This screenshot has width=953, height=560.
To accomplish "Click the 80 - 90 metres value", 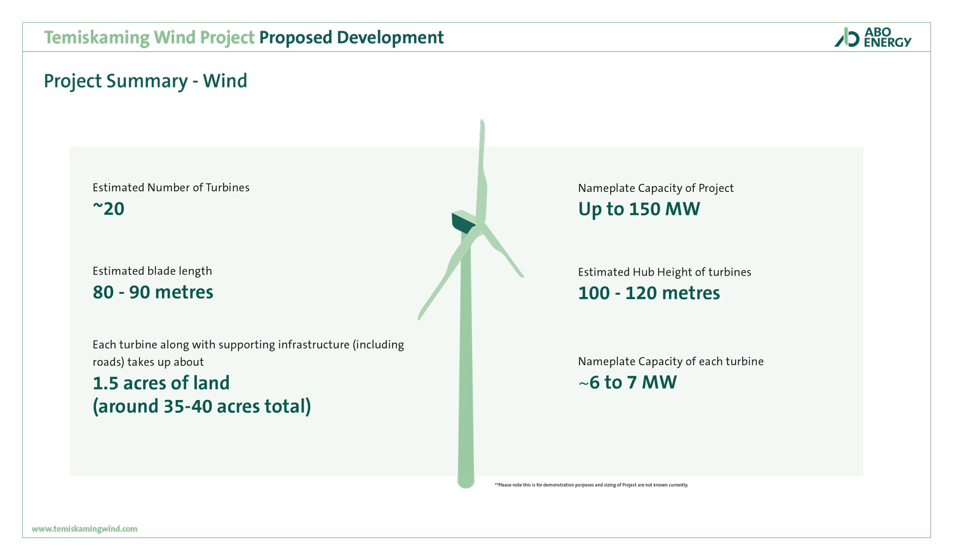I will [153, 292].
